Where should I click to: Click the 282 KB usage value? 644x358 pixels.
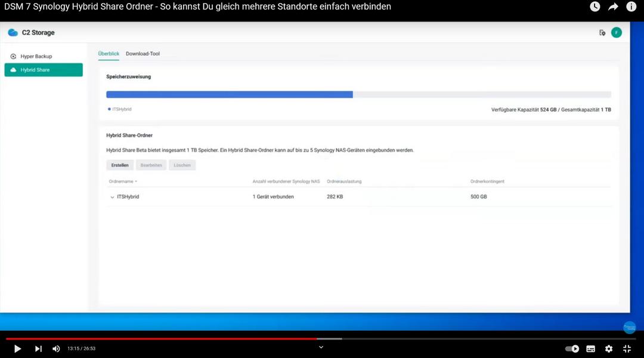(335, 197)
